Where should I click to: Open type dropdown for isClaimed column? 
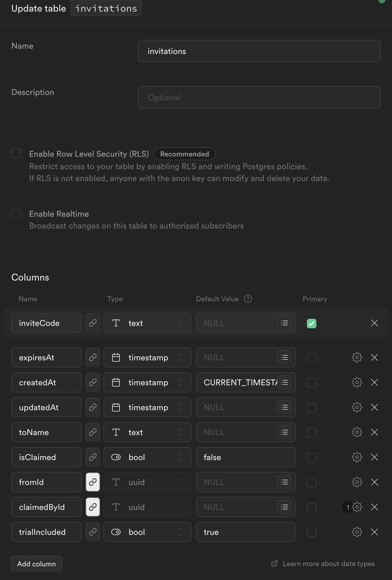click(x=147, y=457)
